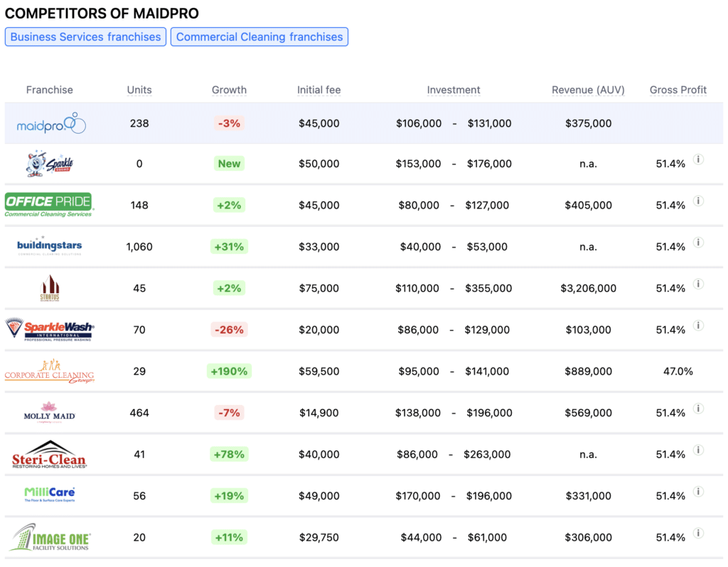728x567 pixels.
Task: Open the Sparkle Squad logo
Action: click(x=50, y=164)
